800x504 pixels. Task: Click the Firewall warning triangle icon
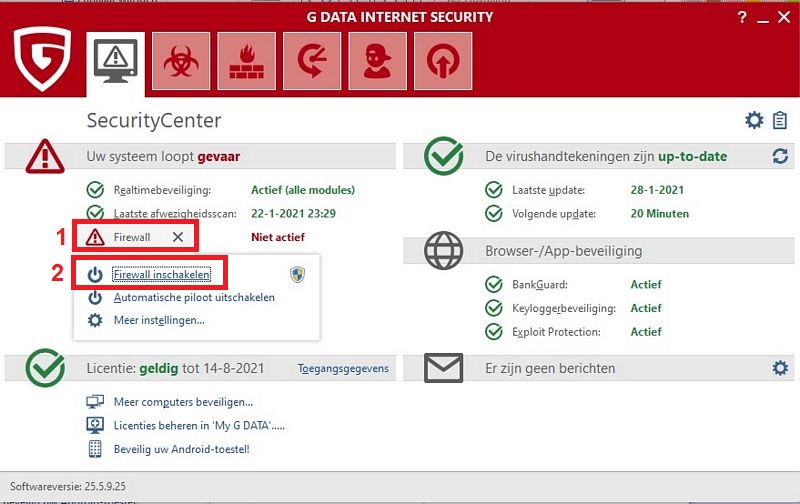(95, 237)
